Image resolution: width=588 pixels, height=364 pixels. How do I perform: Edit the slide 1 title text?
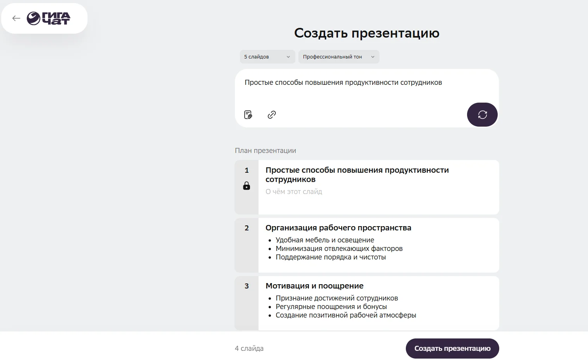[x=357, y=174]
